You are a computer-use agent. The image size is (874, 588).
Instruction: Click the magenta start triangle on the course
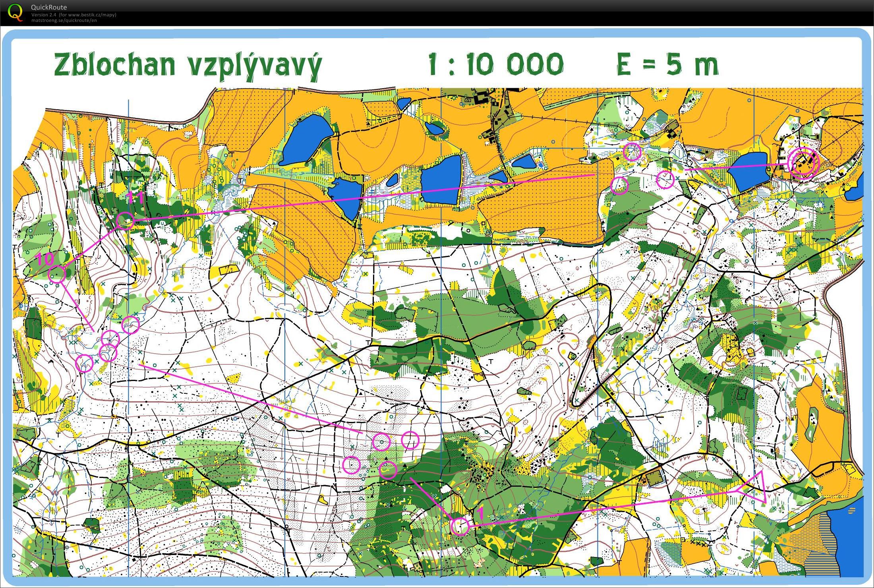click(752, 487)
